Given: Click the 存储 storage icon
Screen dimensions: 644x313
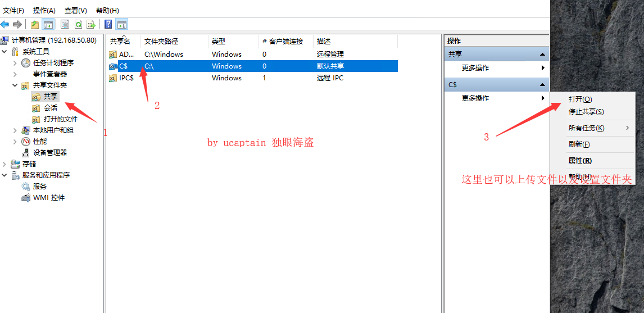Looking at the screenshot, I should tap(16, 164).
